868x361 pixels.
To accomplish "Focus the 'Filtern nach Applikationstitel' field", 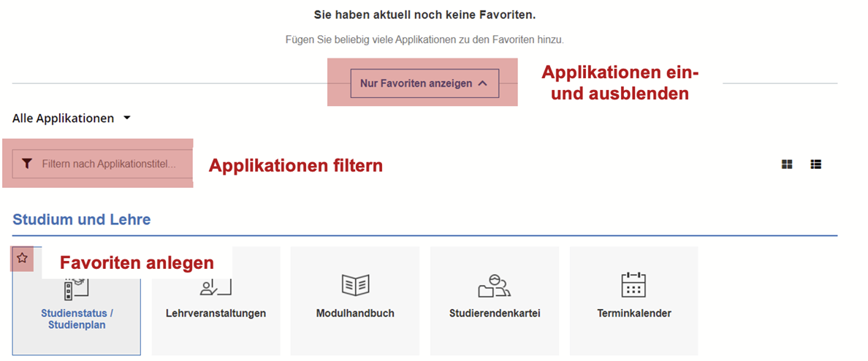I will 108,164.
